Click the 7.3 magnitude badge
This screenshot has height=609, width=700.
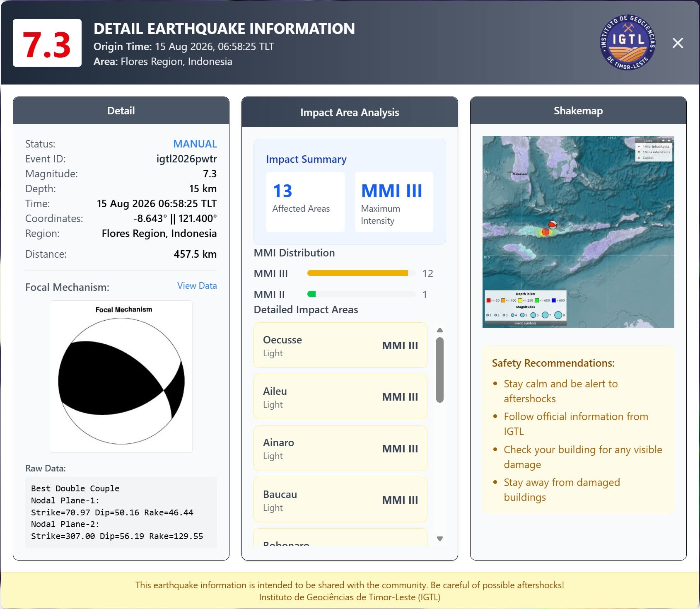[x=47, y=43]
